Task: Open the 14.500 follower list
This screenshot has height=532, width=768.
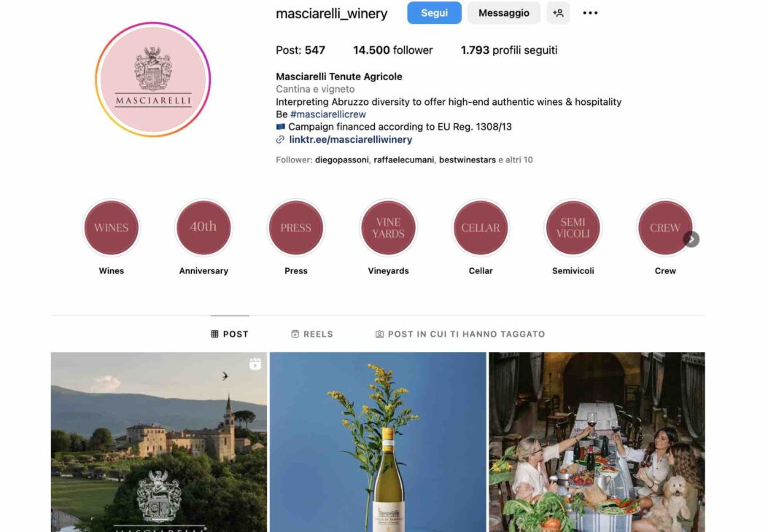Action: click(393, 50)
